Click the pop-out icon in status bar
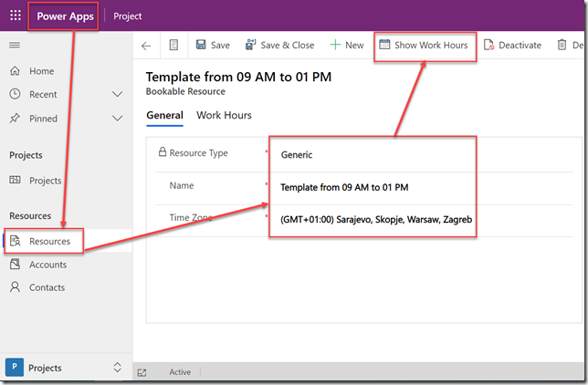This screenshot has width=588, height=385. click(142, 372)
